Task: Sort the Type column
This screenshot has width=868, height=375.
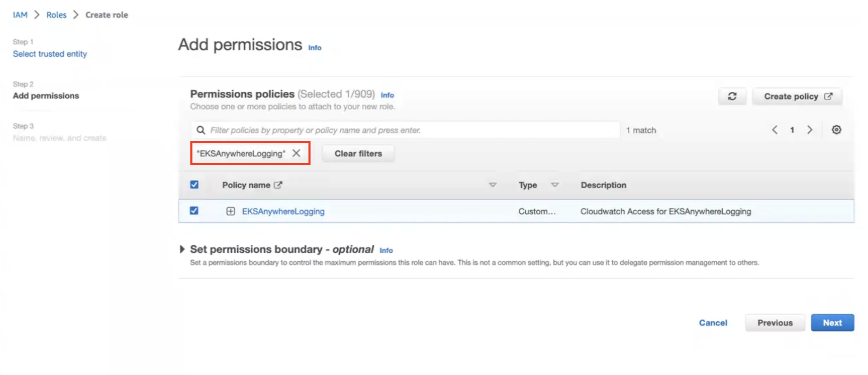Action: tap(555, 185)
